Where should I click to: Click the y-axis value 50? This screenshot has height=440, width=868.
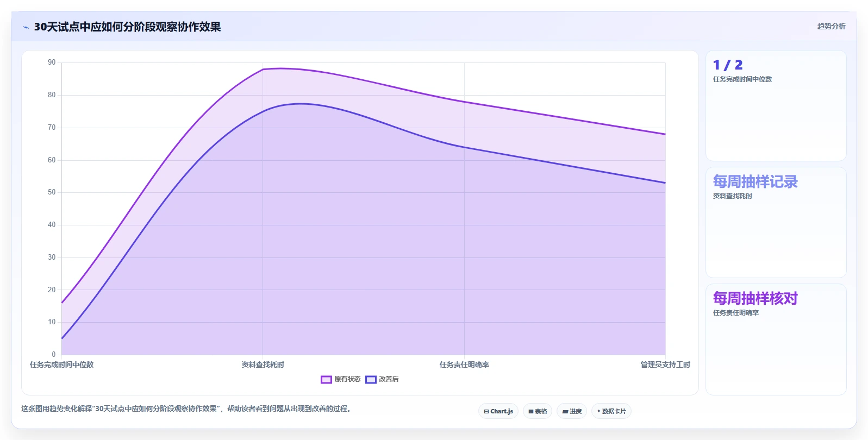52,192
